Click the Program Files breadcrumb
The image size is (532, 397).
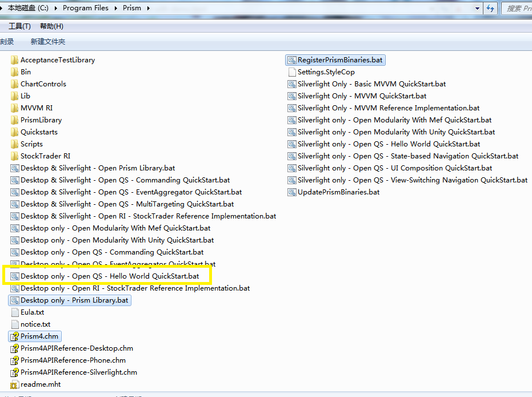[x=86, y=8]
